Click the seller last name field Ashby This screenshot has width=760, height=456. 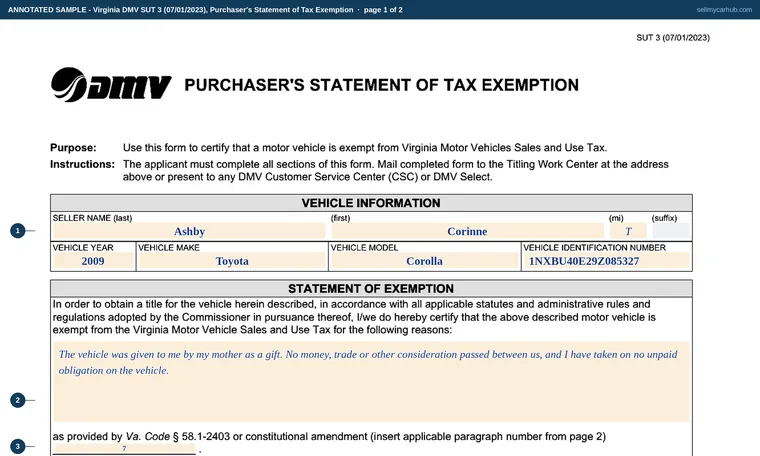pos(189,231)
